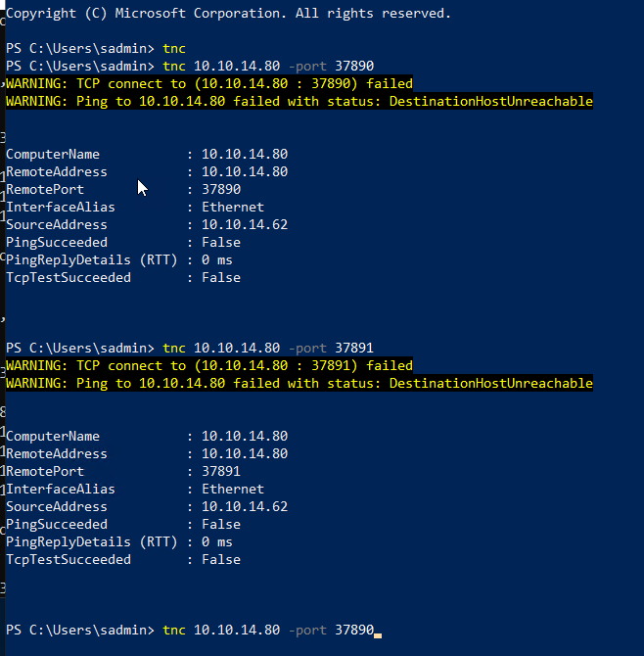
Task: Click the second InterfaceAlias Ethernet value
Action: click(x=233, y=490)
